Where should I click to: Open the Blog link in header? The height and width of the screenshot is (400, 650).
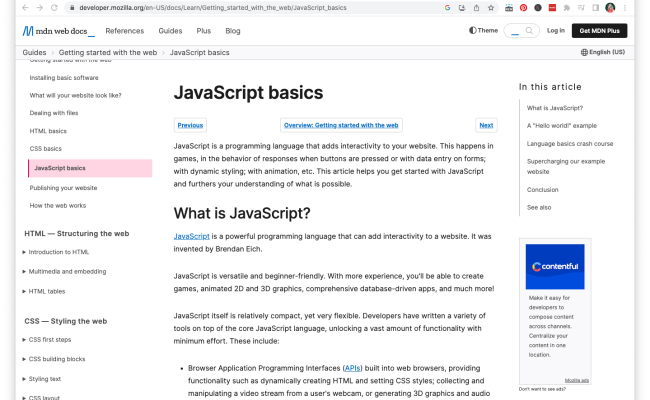(x=233, y=31)
